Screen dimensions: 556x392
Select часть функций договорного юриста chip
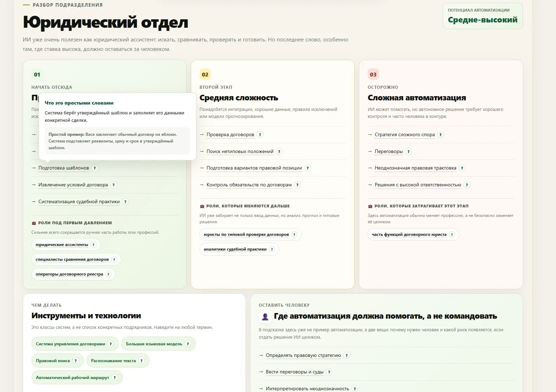(x=413, y=235)
